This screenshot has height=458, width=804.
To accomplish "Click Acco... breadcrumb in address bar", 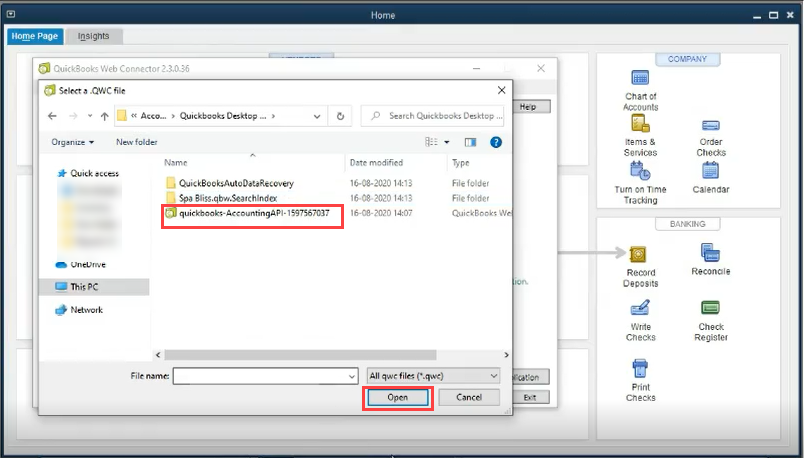I will click(x=153, y=116).
